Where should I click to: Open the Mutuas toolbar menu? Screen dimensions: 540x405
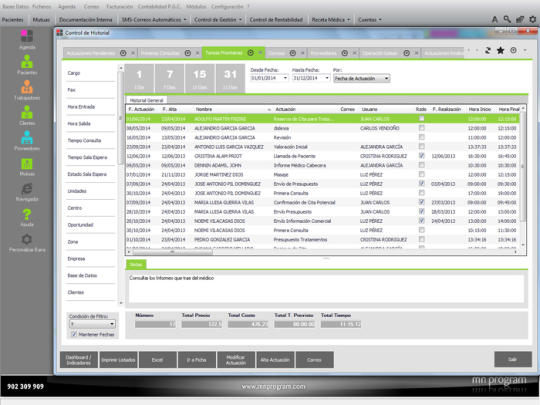pyautogui.click(x=41, y=20)
